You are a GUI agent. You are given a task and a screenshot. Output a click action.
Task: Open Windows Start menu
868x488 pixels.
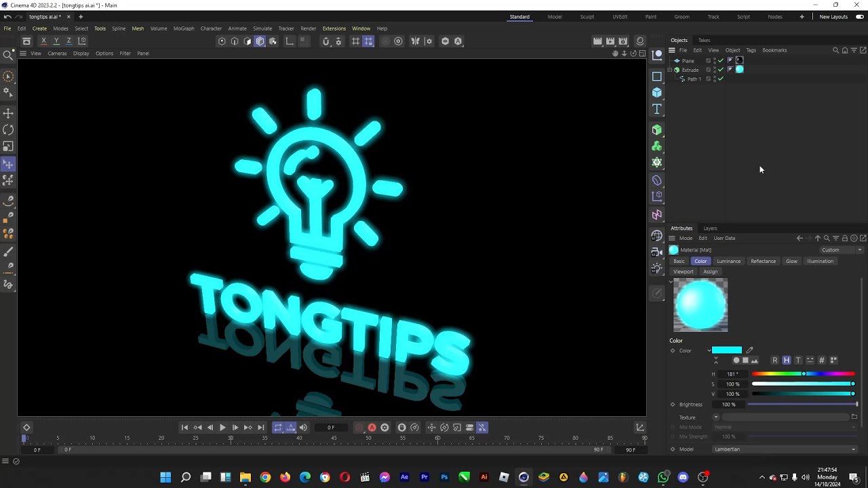165,477
